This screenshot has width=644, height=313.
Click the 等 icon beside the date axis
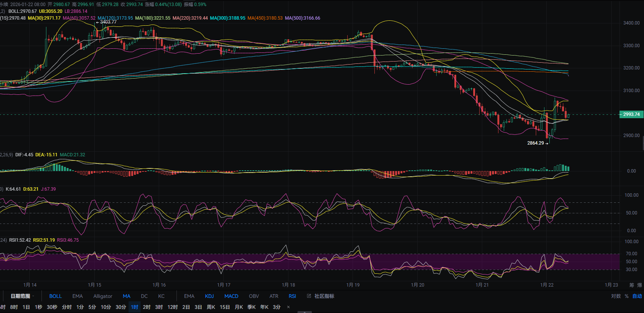tap(632, 285)
